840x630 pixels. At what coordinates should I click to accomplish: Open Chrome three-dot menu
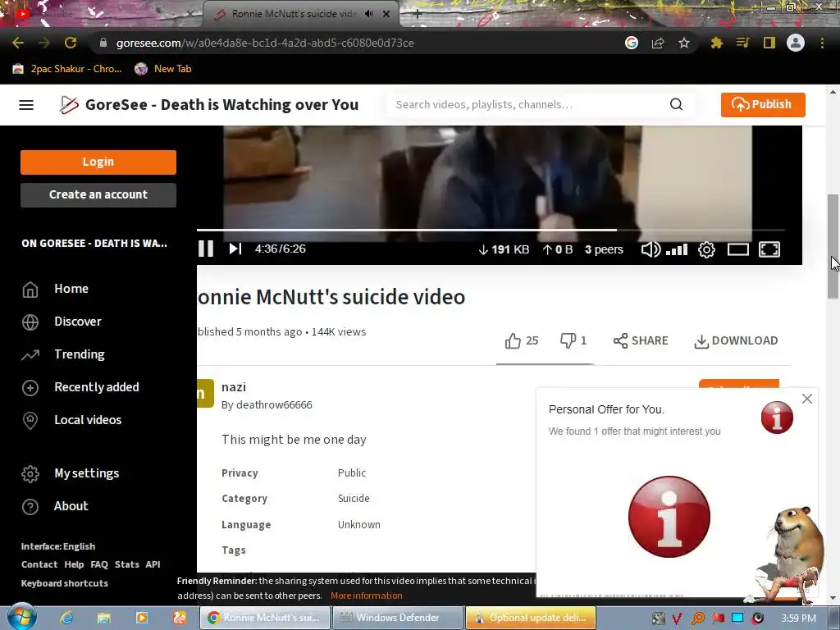click(822, 43)
